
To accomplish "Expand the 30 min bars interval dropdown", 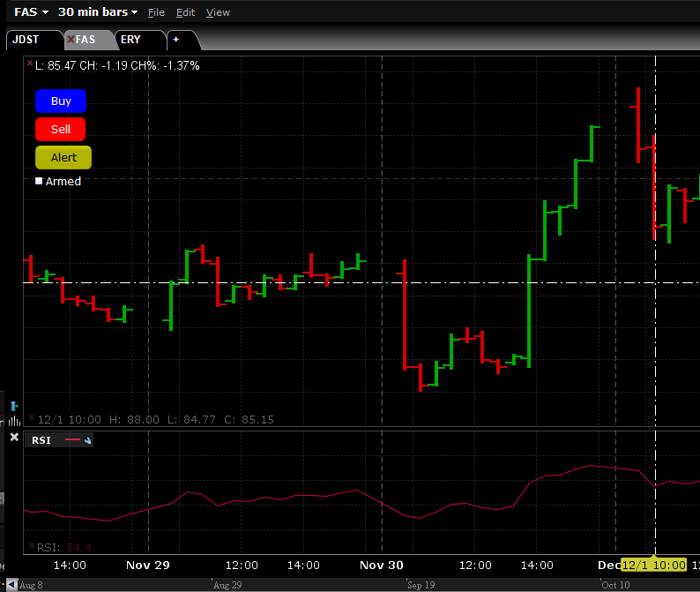I will [x=97, y=12].
